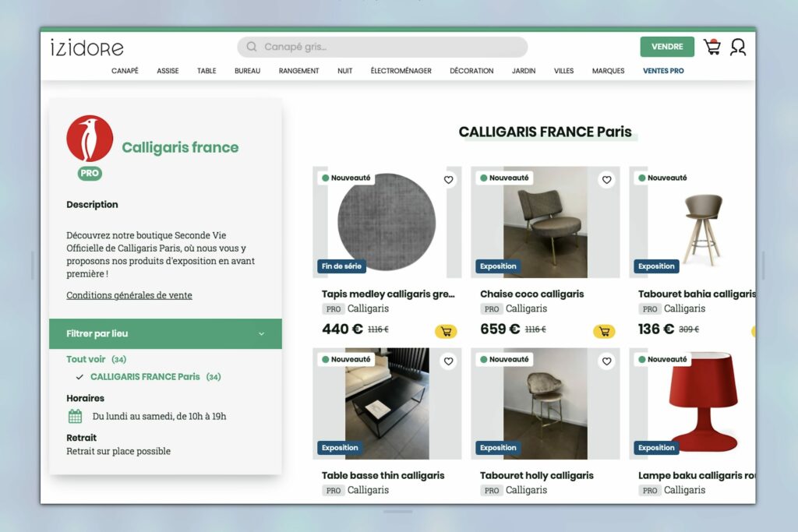Open the user account icon
The height and width of the screenshot is (532, 798).
pyautogui.click(x=738, y=48)
